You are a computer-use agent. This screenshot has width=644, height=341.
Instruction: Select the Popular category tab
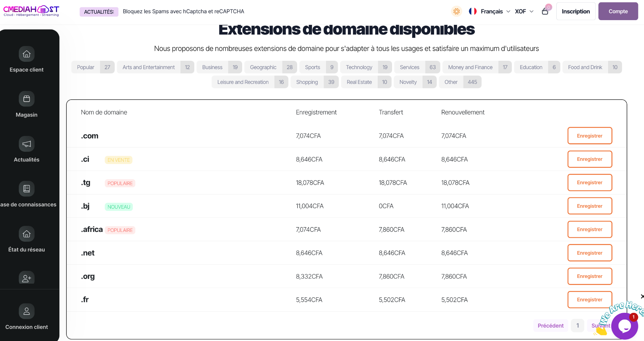93,67
